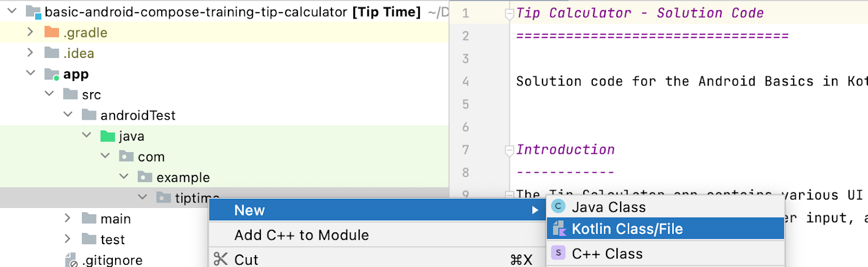The image size is (868, 267).
Task: Click the scissors Cut icon
Action: 221,259
